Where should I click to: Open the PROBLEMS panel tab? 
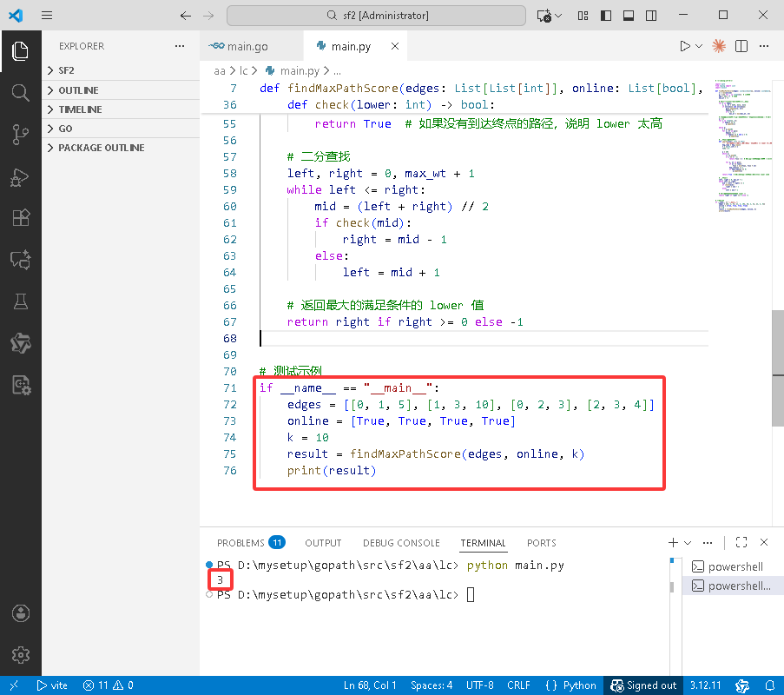[251, 543]
